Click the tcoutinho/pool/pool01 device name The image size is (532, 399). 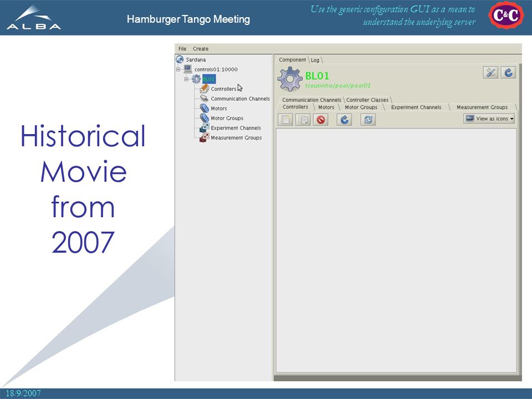point(338,85)
